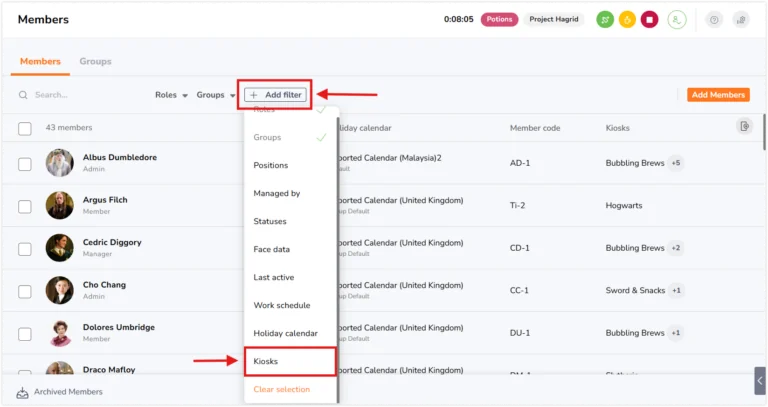This screenshot has width=768, height=407.
Task: Expand the collapsed side panel chevron
Action: pos(760,381)
